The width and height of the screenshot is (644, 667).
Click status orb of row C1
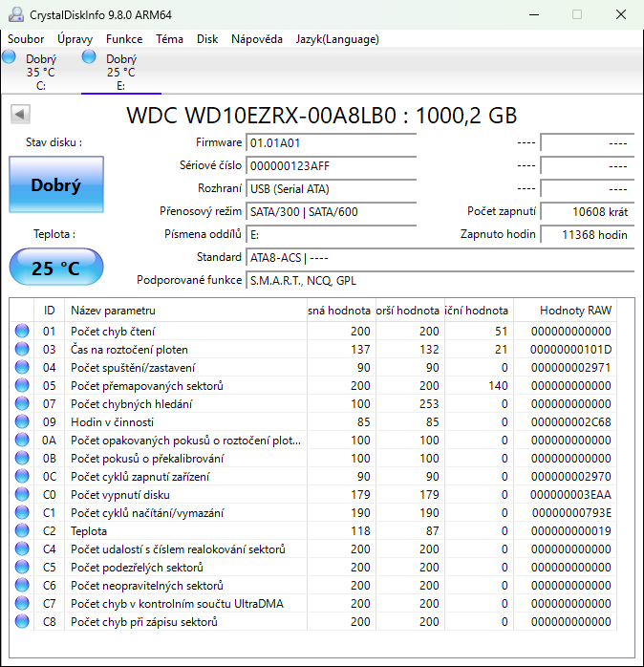point(22,512)
